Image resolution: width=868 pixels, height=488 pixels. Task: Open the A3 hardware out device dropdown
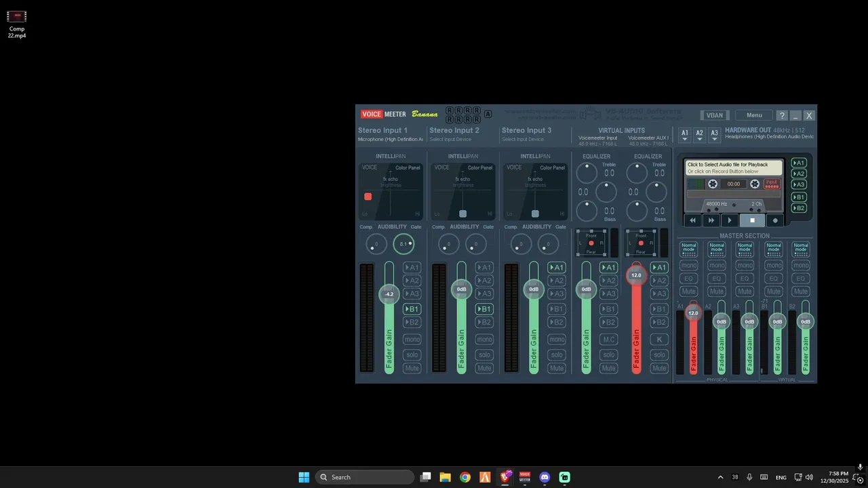point(715,136)
